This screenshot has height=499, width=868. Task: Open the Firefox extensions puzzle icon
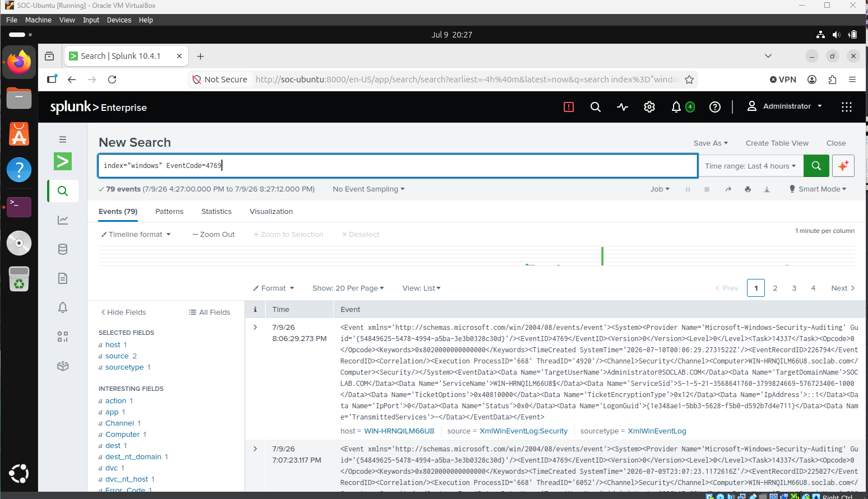pyautogui.click(x=832, y=80)
